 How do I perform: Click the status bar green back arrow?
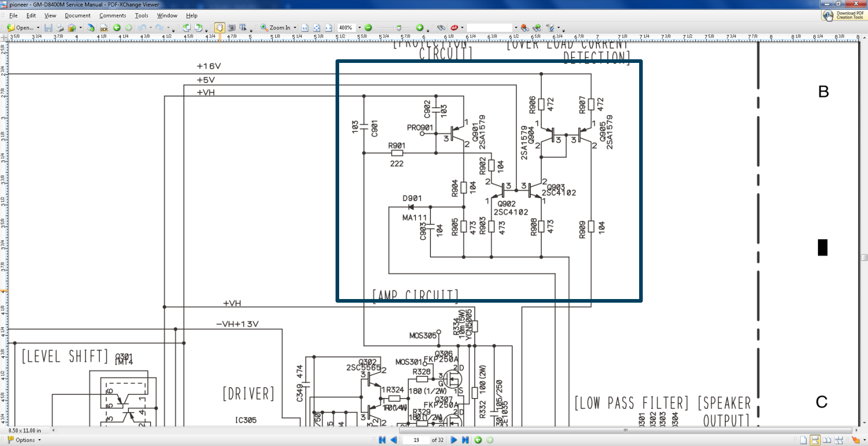click(x=478, y=440)
